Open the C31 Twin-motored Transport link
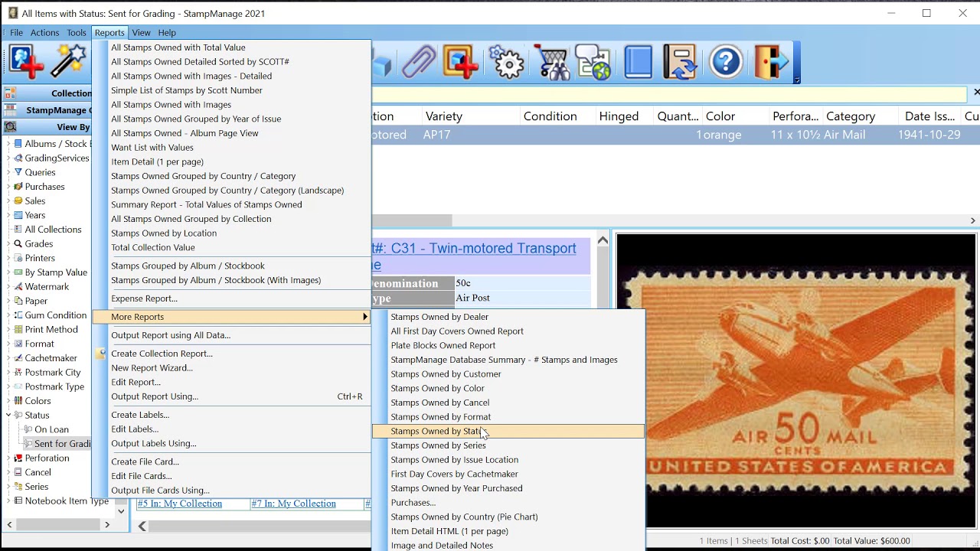 point(475,256)
